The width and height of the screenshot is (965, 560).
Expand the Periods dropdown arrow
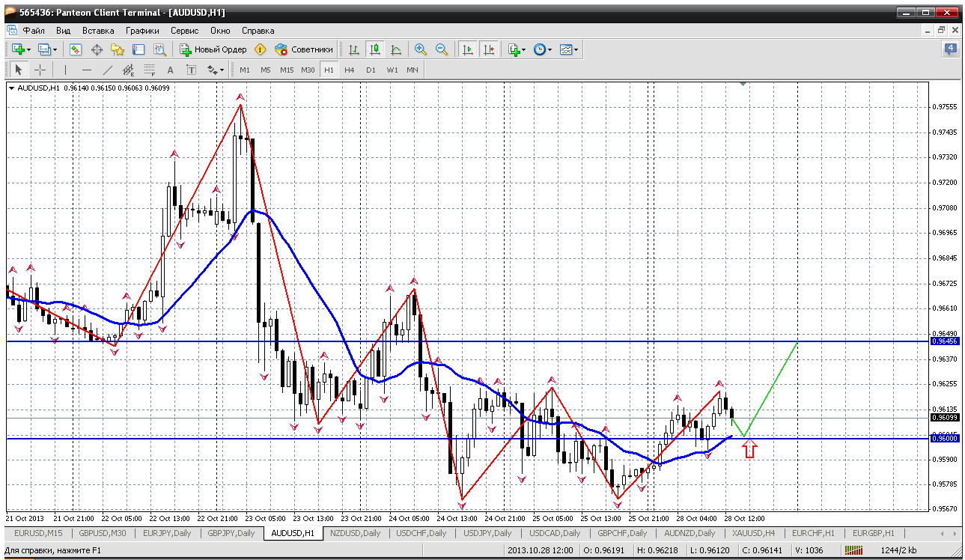click(x=550, y=49)
